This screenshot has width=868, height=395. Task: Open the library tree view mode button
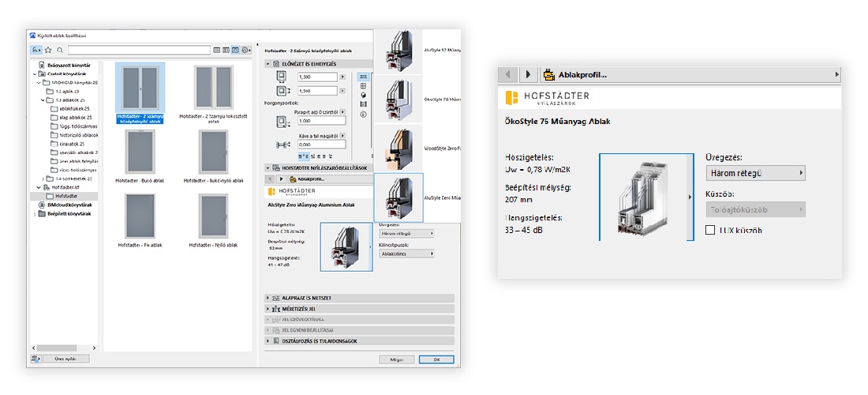pyautogui.click(x=36, y=50)
